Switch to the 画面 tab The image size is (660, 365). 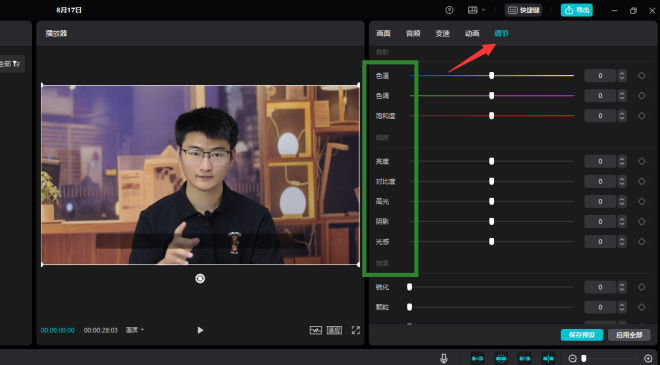pyautogui.click(x=383, y=33)
